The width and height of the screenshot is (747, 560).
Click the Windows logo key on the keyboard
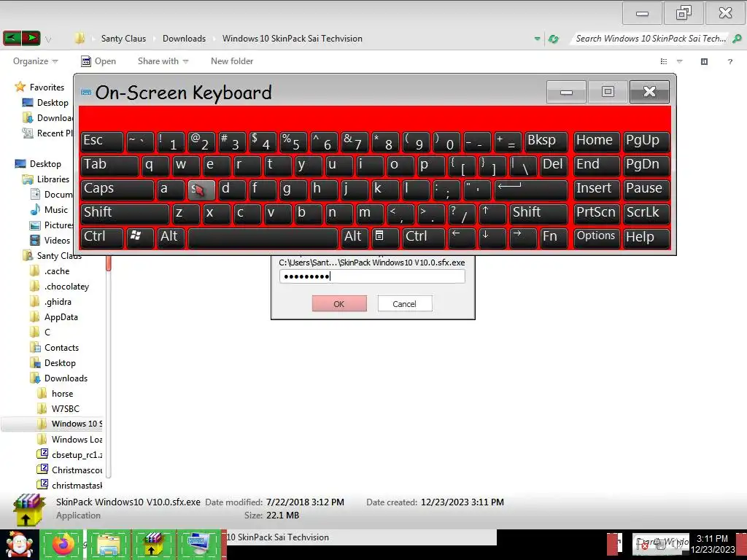141,238
